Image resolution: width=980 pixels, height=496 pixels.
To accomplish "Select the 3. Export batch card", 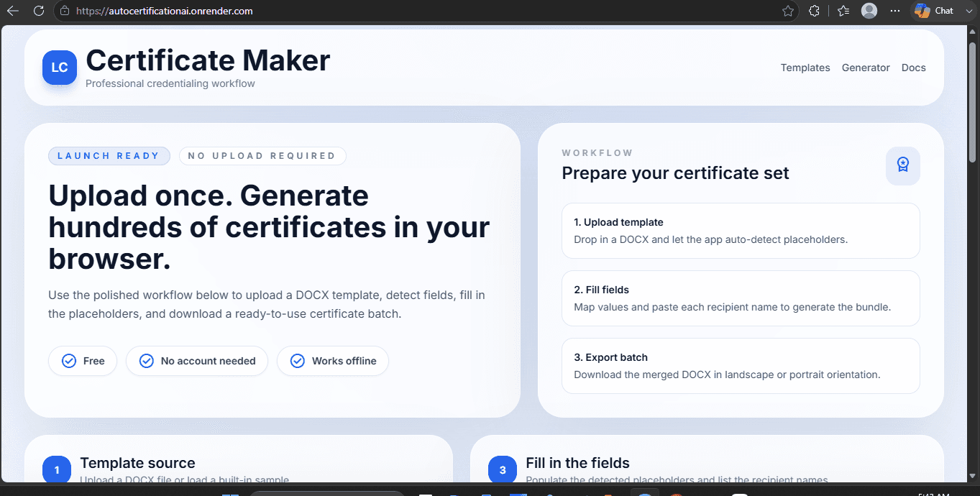I will tap(741, 366).
